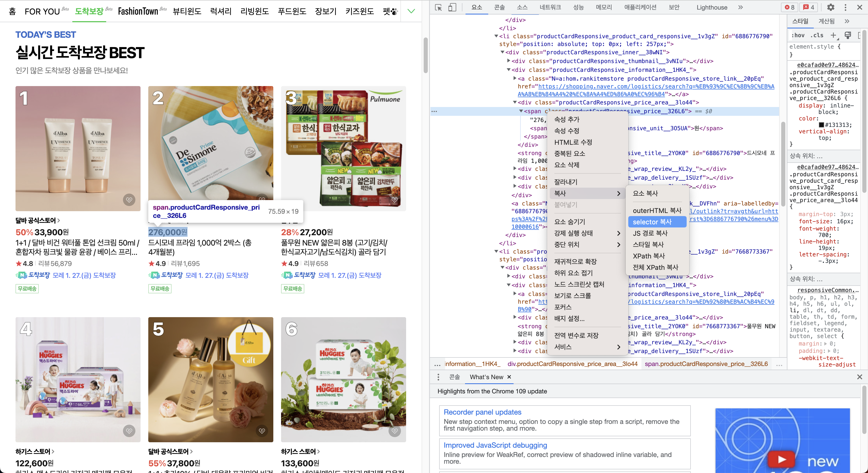Open Recorder panel updates link
The width and height of the screenshot is (868, 473).
tap(482, 412)
